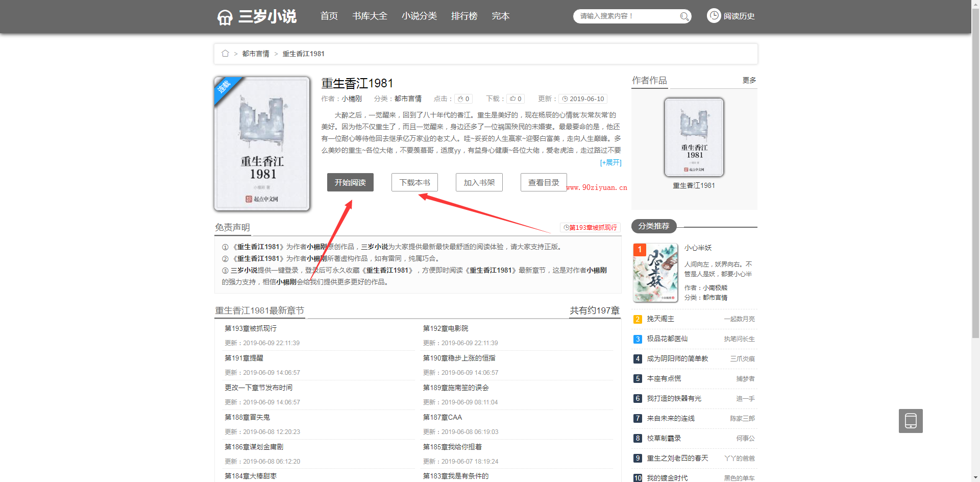
Task: Go to the 排行榜 tab
Action: pos(464,16)
